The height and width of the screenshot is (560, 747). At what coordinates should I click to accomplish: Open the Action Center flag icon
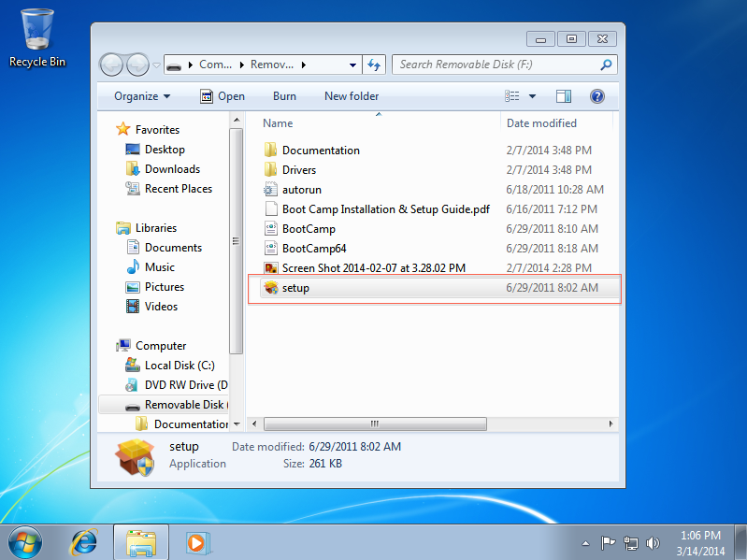[608, 543]
